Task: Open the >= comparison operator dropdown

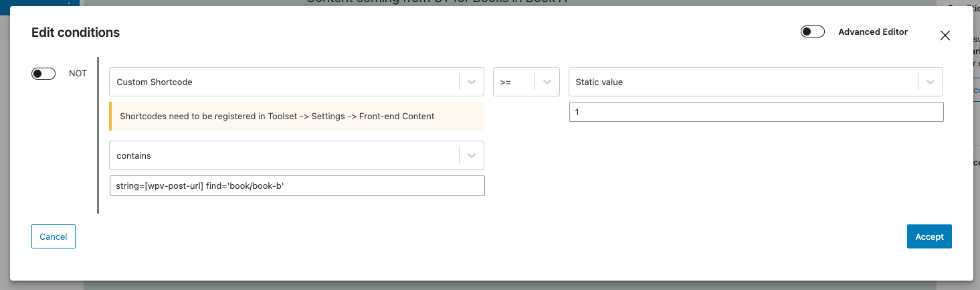Action: (526, 82)
